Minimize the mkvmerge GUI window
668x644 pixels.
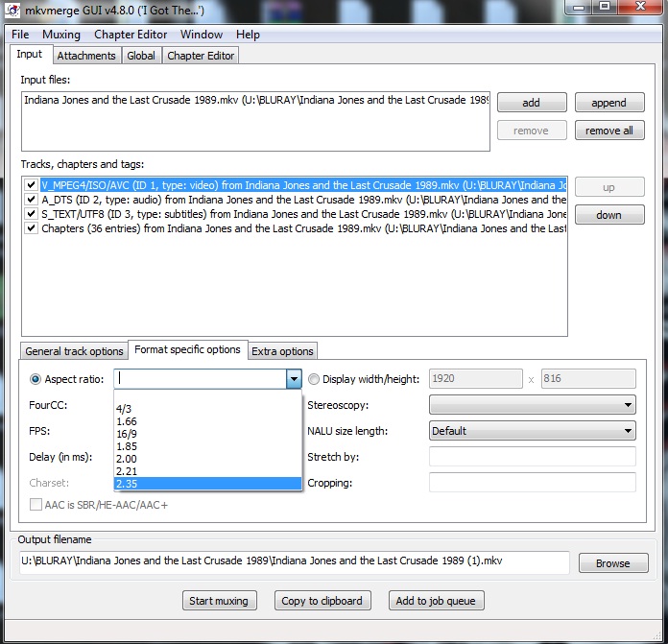click(x=579, y=7)
